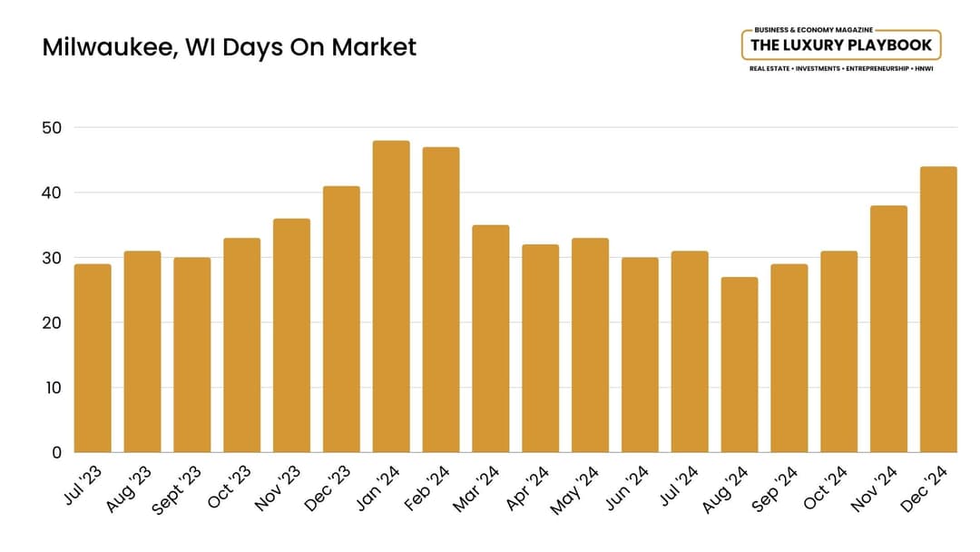Click The Luxury Playbook logo
The width and height of the screenshot is (980, 552).
pos(840,49)
